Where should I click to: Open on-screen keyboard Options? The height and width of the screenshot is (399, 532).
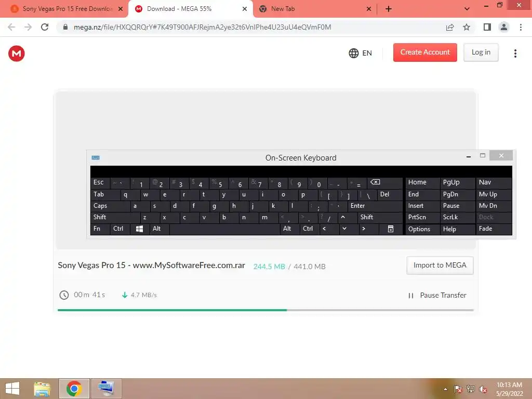(422, 229)
